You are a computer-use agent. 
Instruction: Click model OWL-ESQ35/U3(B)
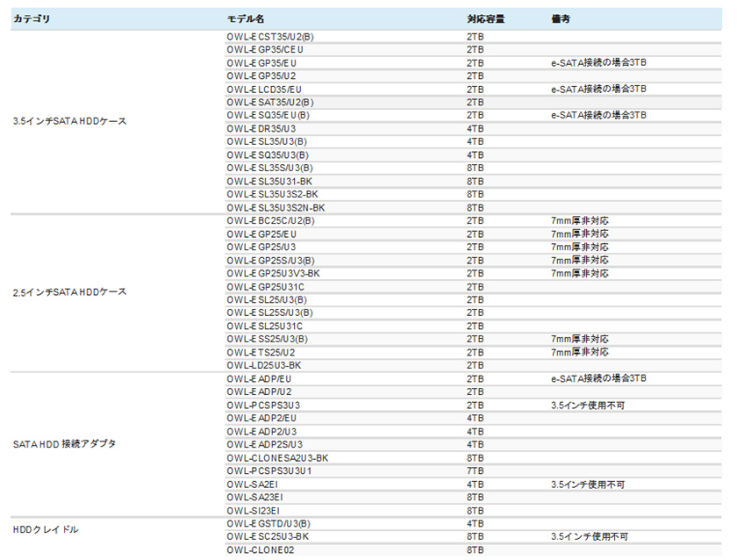[x=268, y=155]
